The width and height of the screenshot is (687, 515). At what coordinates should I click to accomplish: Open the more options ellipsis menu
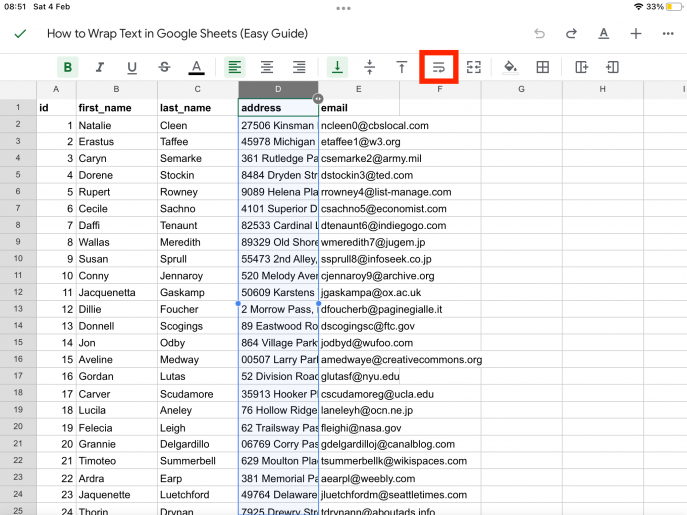tap(668, 34)
